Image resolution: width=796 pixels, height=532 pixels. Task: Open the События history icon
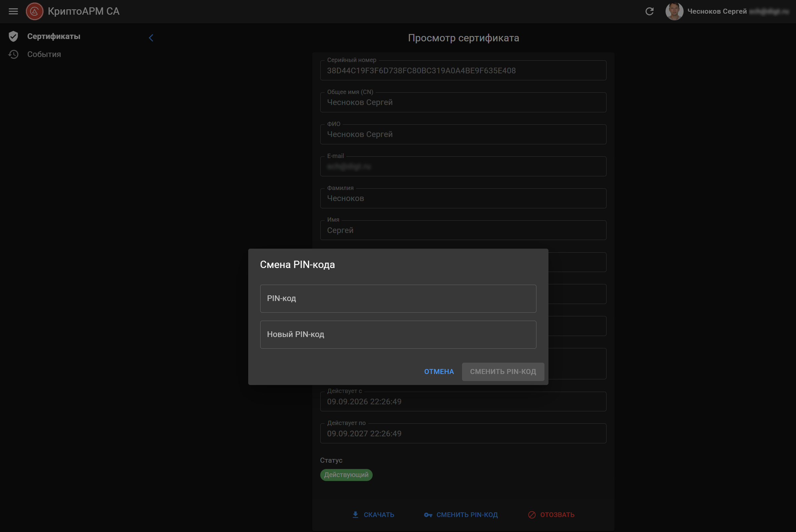(13, 54)
